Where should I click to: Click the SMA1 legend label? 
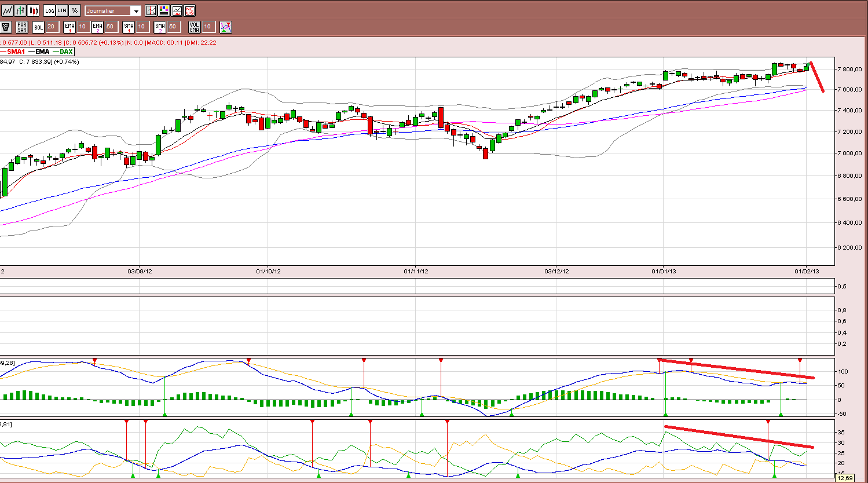(x=15, y=52)
